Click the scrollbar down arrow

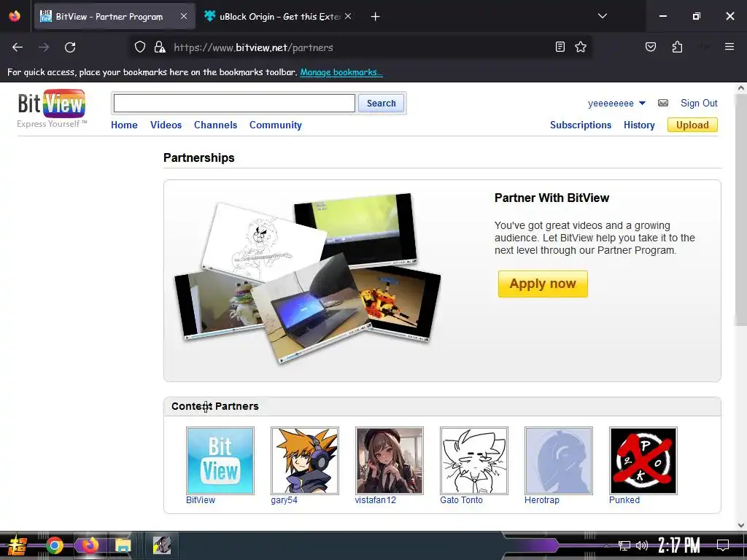741,525
